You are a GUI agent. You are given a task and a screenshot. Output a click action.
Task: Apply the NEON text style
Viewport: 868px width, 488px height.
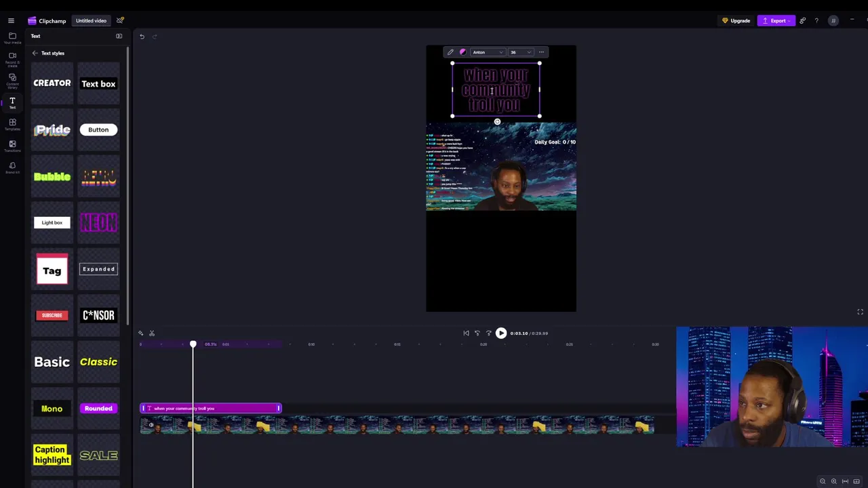[98, 222]
